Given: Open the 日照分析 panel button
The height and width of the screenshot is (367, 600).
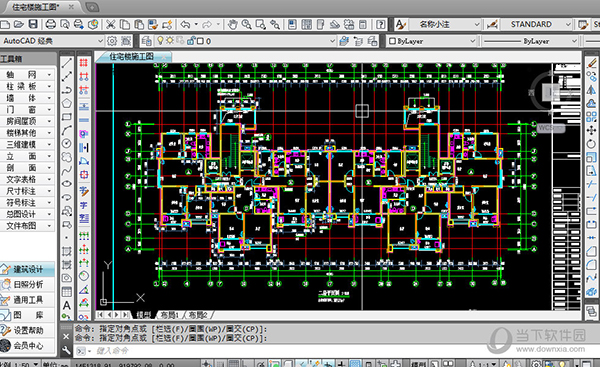Looking at the screenshot, I should pyautogui.click(x=27, y=284).
